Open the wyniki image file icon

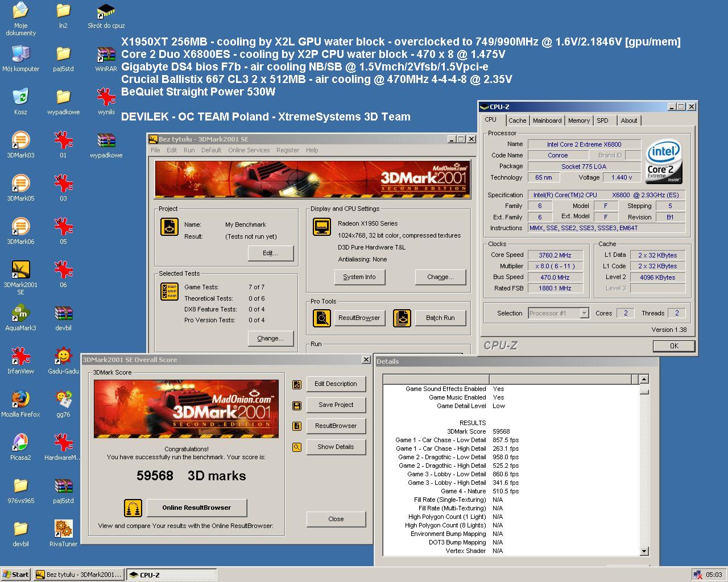[x=106, y=102]
